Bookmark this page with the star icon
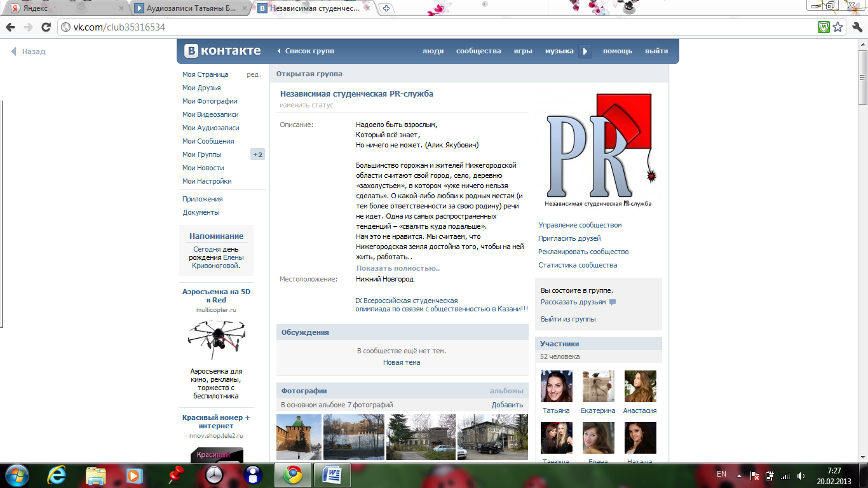The image size is (868, 488). coord(838,27)
